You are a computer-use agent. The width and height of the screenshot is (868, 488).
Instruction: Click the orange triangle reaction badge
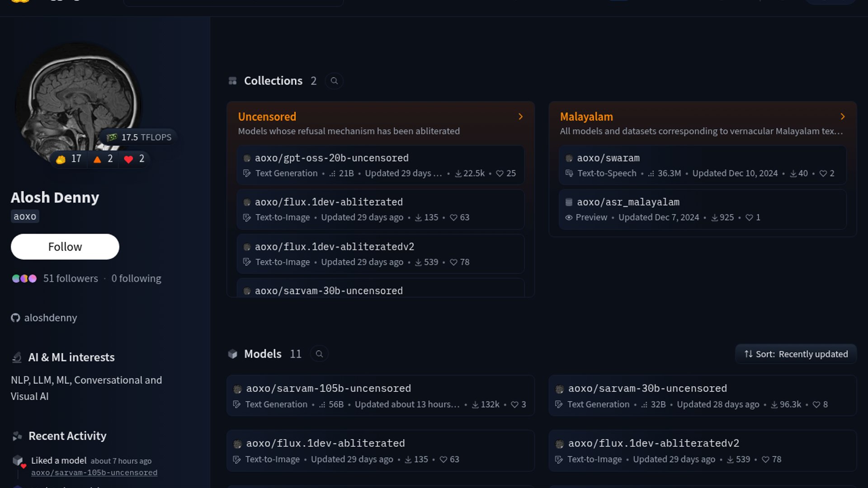[x=103, y=159]
